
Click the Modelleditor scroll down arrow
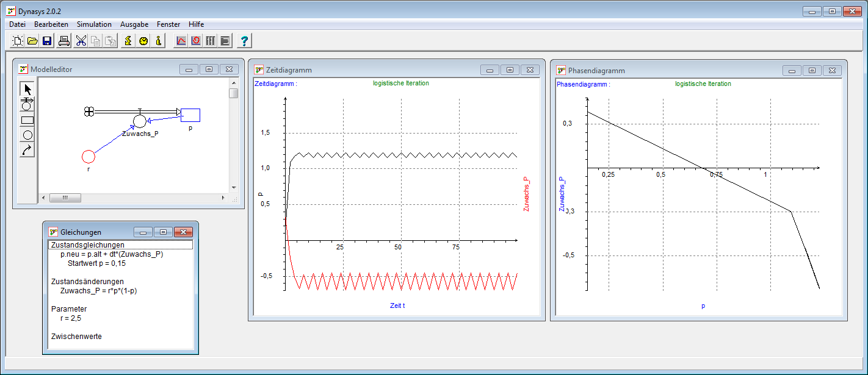point(233,188)
